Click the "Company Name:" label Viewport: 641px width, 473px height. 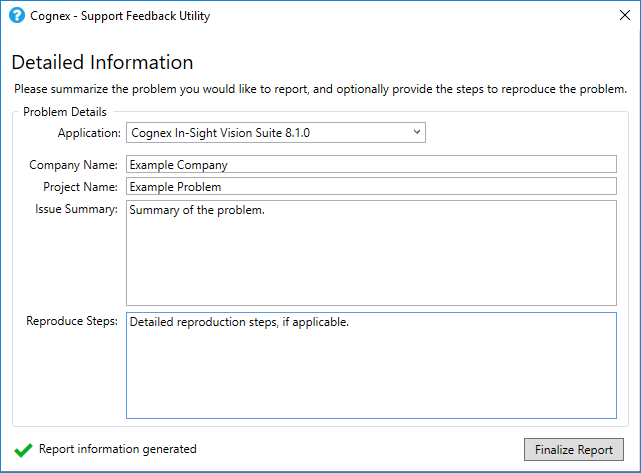(73, 165)
